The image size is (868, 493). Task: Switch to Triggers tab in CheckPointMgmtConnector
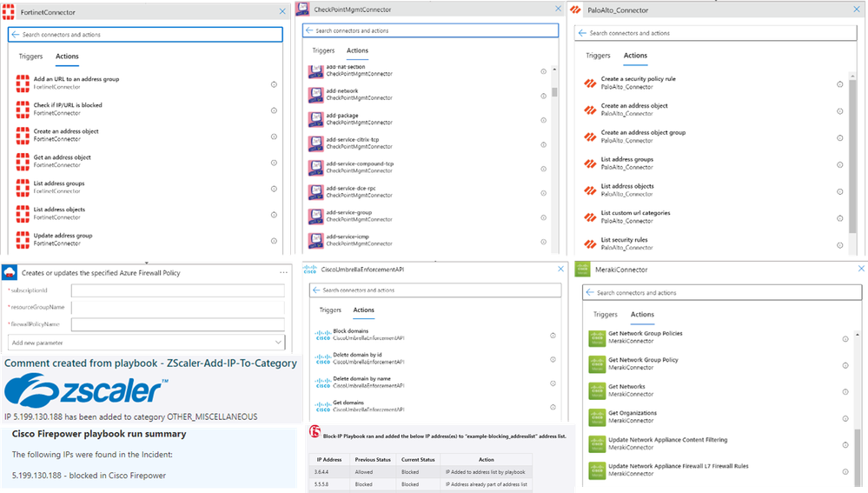[x=323, y=50]
